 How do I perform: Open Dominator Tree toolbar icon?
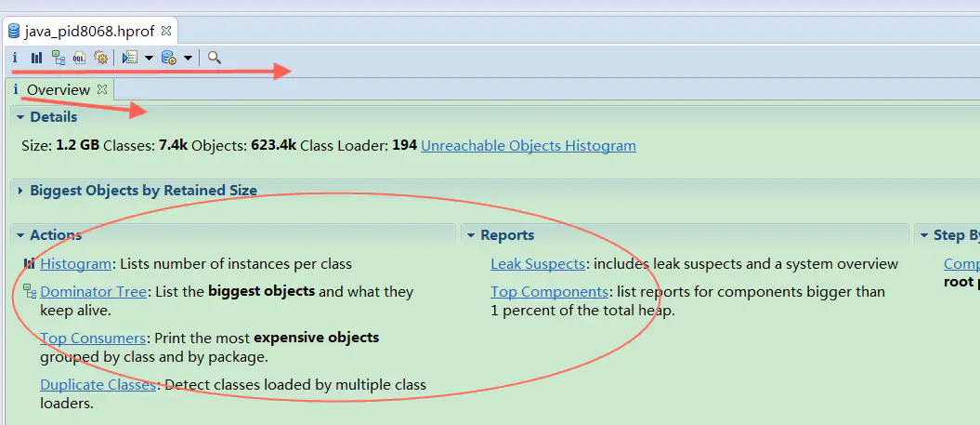pyautogui.click(x=59, y=58)
